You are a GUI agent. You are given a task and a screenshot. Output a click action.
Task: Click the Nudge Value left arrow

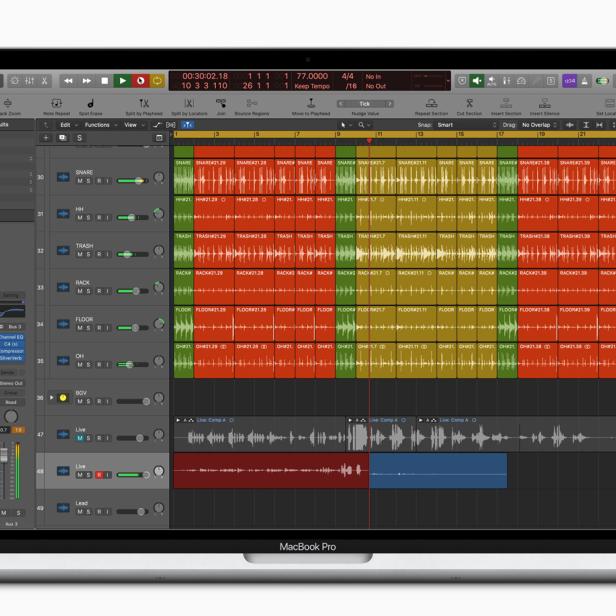click(x=341, y=104)
